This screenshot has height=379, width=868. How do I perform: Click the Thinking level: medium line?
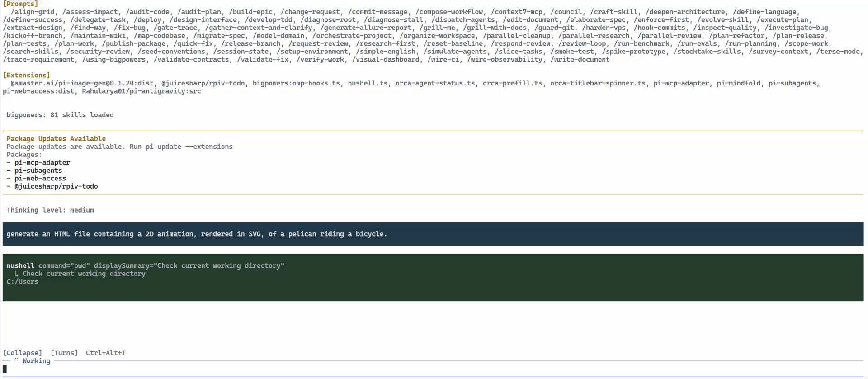point(50,210)
